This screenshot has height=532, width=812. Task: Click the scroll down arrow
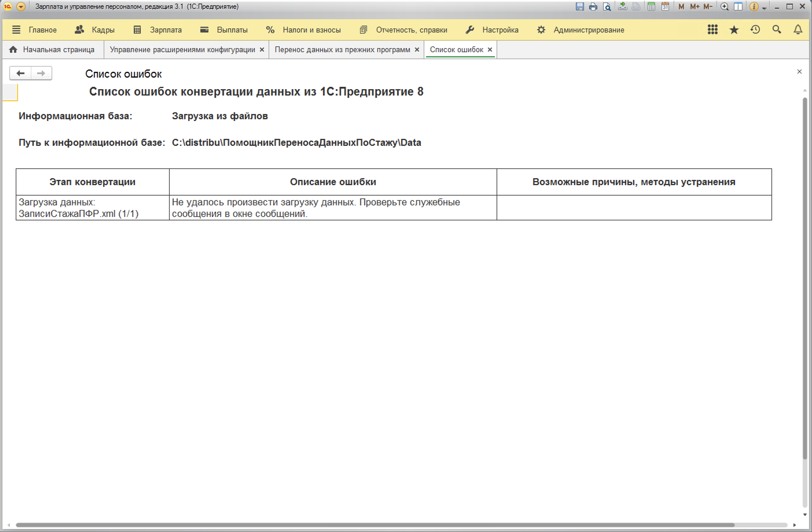tap(805, 515)
